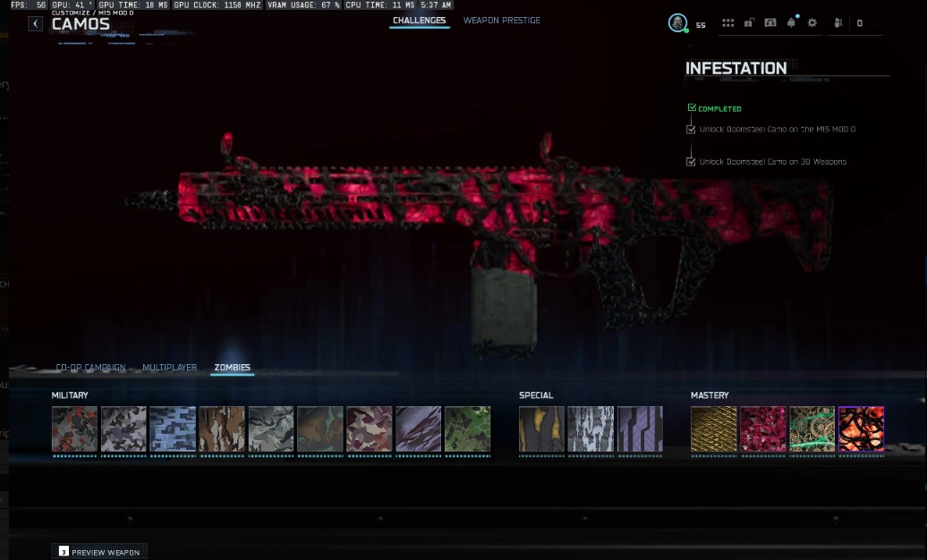Click the CUSTOMIZE / M15 MOD 0 breadcrumb
This screenshot has width=927, height=560.
93,13
